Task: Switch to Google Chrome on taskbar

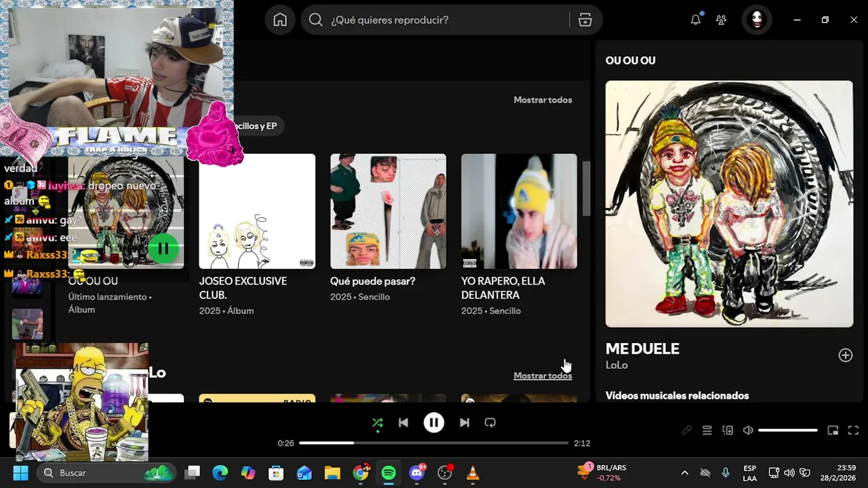Action: click(x=361, y=472)
